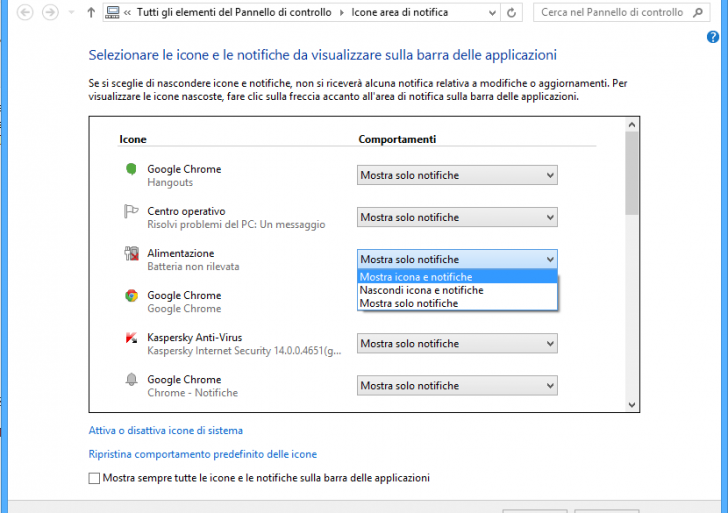Open the Chrome Notifiche behavior dropdown

tap(457, 386)
